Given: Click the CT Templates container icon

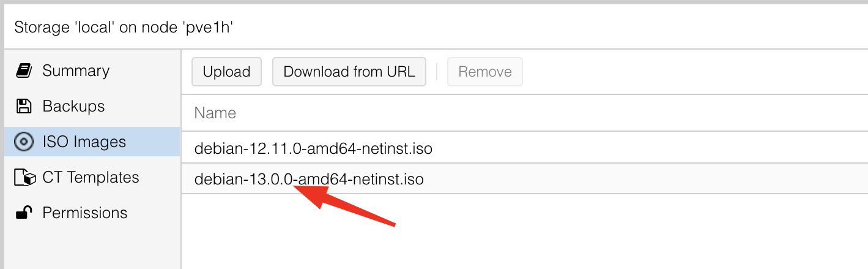Looking at the screenshot, I should [x=24, y=178].
